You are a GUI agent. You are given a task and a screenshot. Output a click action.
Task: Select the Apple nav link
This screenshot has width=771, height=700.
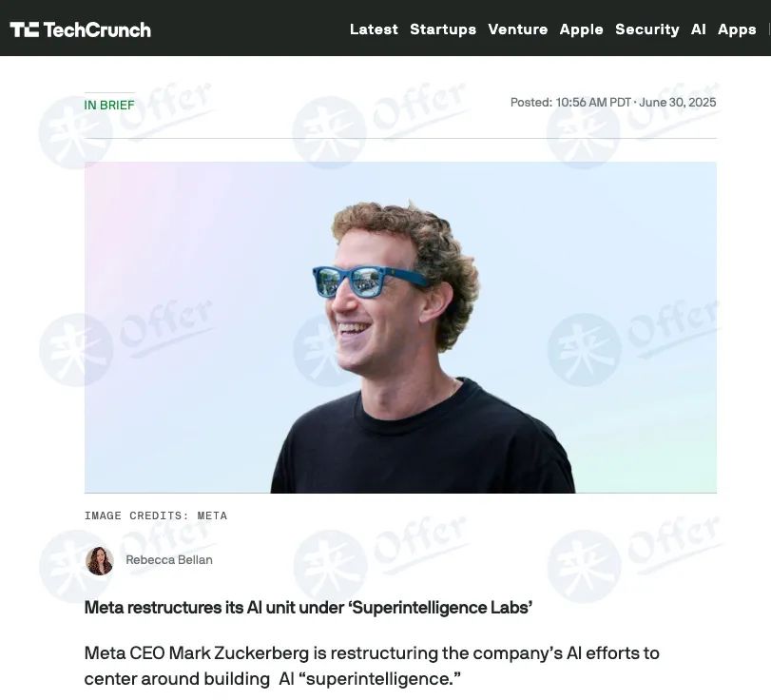(581, 29)
